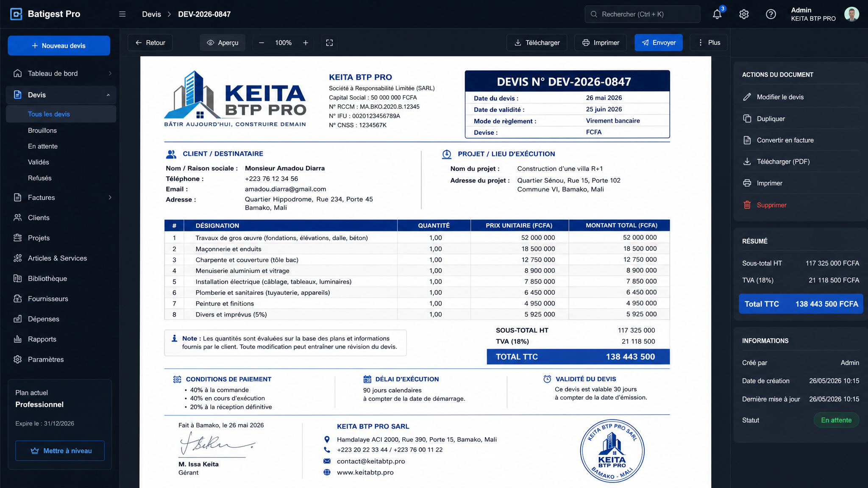Click the admin profile avatar
868x488 pixels.
[x=851, y=14]
